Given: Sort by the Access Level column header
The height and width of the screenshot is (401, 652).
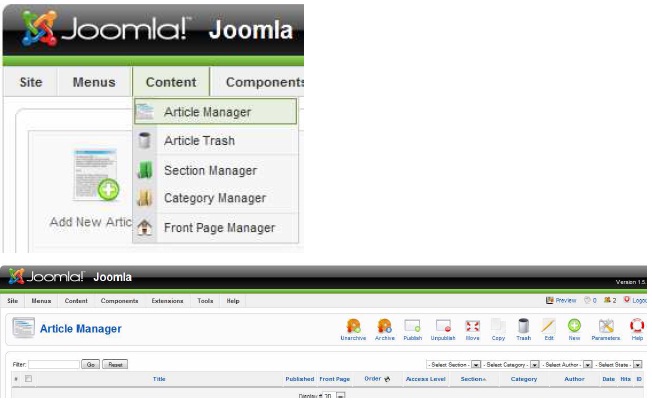Looking at the screenshot, I should pos(426,379).
